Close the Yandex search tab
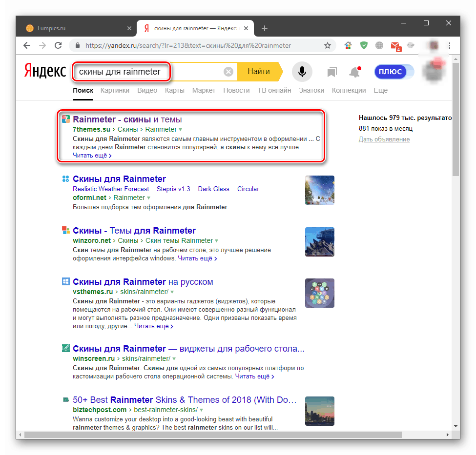 pyautogui.click(x=246, y=28)
